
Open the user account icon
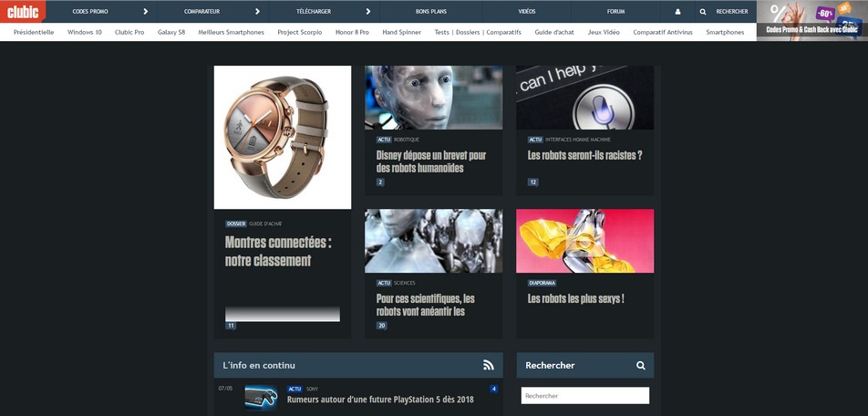677,12
